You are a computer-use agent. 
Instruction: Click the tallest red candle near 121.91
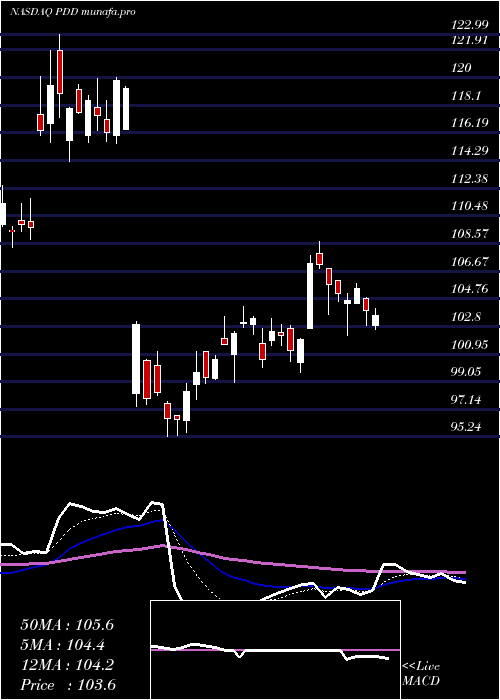60,71
